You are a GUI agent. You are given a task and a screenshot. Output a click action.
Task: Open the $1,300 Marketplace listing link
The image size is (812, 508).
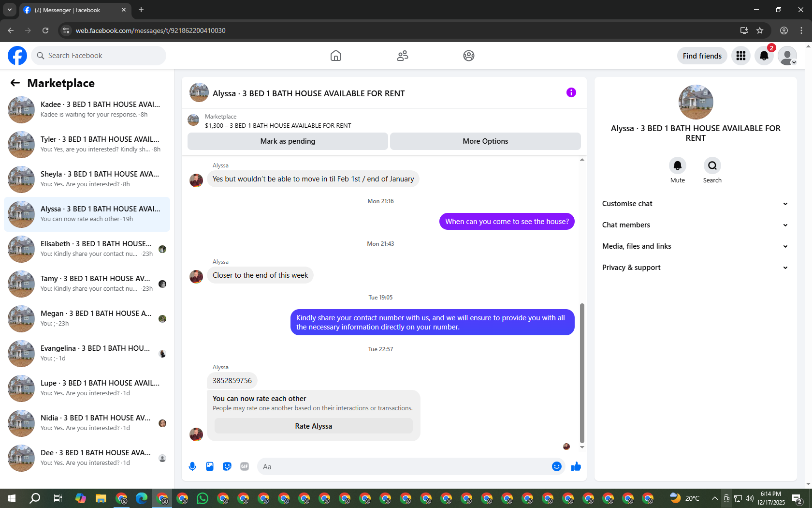[278, 125]
